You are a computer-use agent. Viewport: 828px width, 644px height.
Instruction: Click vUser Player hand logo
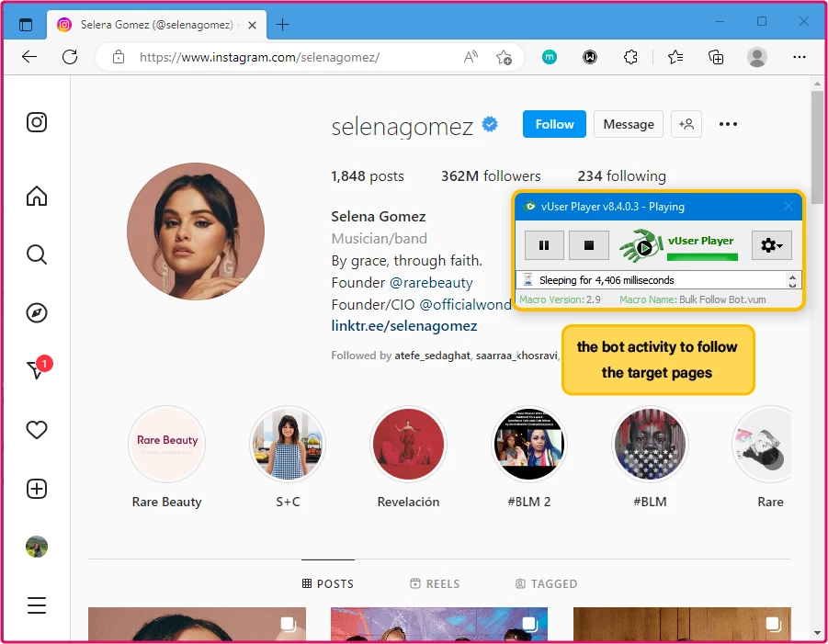[641, 245]
